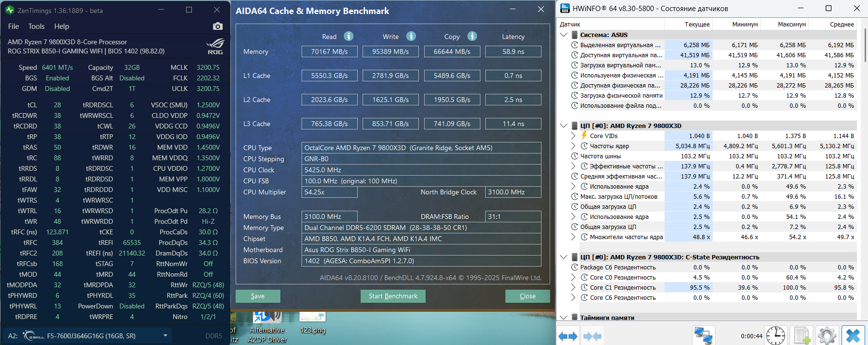Open ZenTimings Help menu
Viewport: 868px width, 345px height.
(62, 26)
